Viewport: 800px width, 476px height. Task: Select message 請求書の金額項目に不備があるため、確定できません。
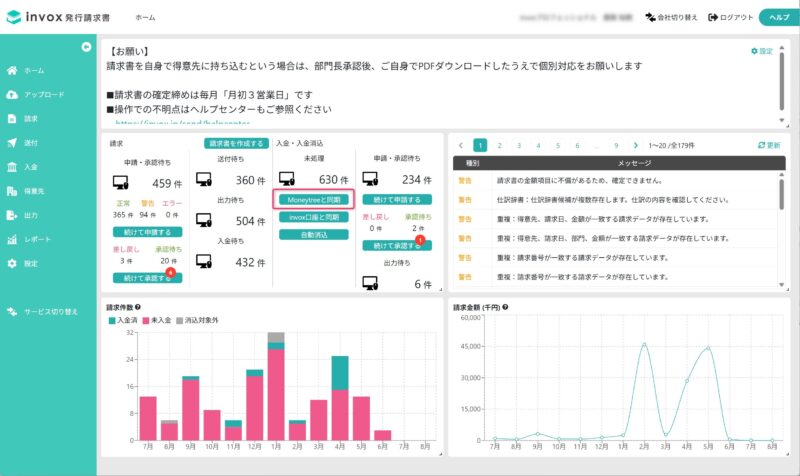click(580, 181)
